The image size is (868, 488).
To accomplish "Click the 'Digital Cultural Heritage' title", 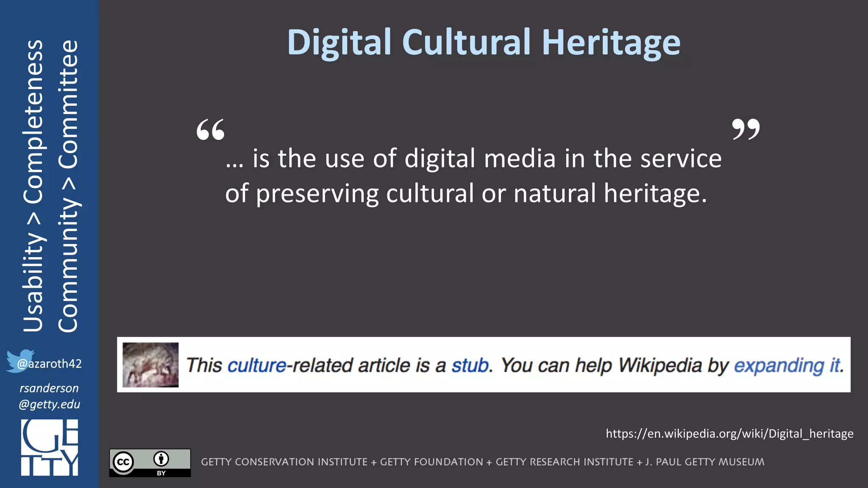I will (484, 43).
